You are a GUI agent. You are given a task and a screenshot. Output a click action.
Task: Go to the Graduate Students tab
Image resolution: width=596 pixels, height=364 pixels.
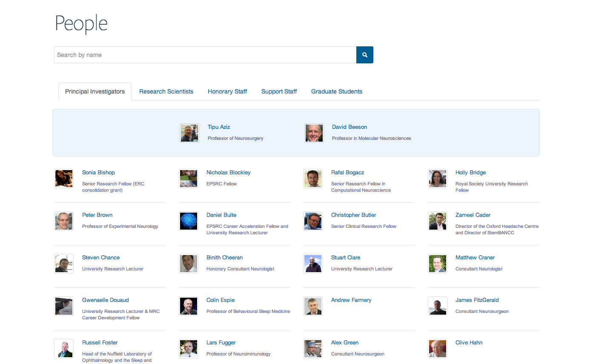click(336, 91)
